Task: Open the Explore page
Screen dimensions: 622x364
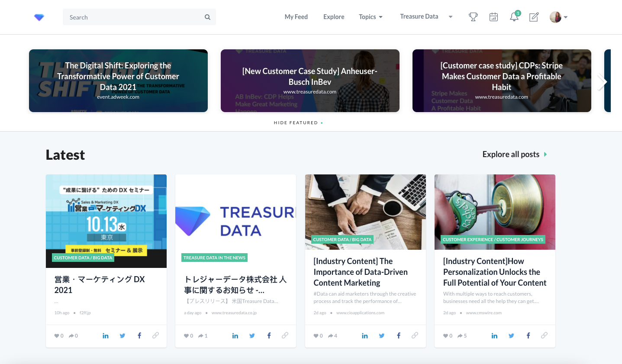Action: pyautogui.click(x=334, y=17)
